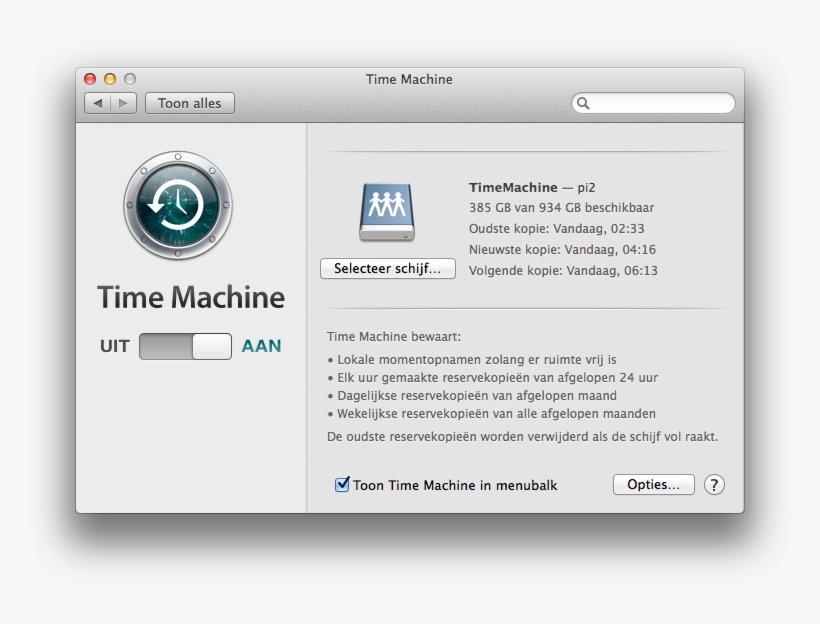The image size is (820, 624).
Task: Focus the search input field
Action: click(660, 103)
